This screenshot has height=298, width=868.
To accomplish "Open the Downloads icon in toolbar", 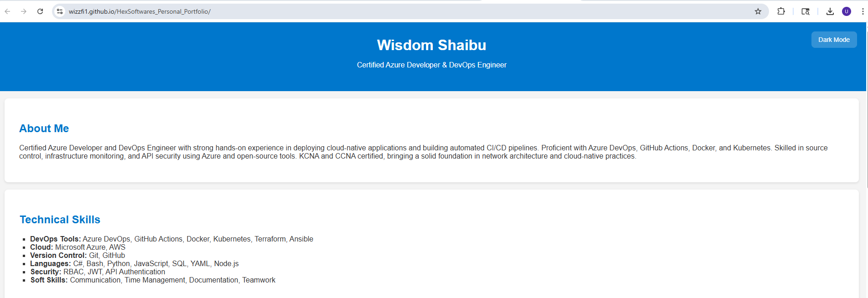I will [830, 11].
